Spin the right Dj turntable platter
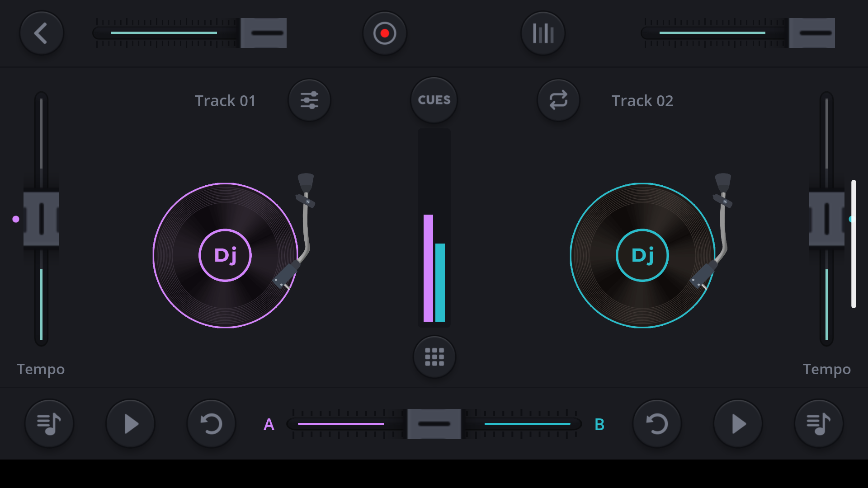Screen dimensions: 868x488 click(x=642, y=255)
